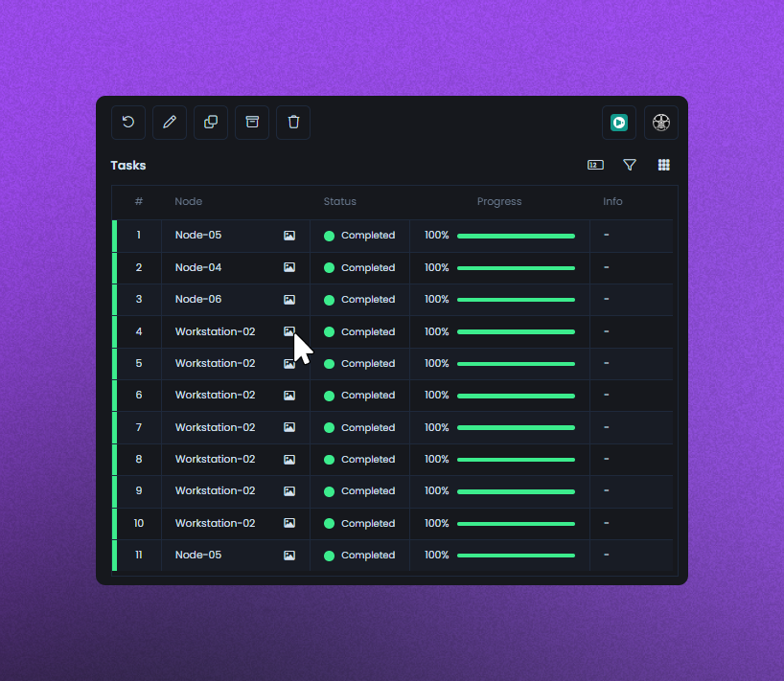The height and width of the screenshot is (681, 784).
Task: Click Workstation-02 in task row 7
Action: pos(215,427)
